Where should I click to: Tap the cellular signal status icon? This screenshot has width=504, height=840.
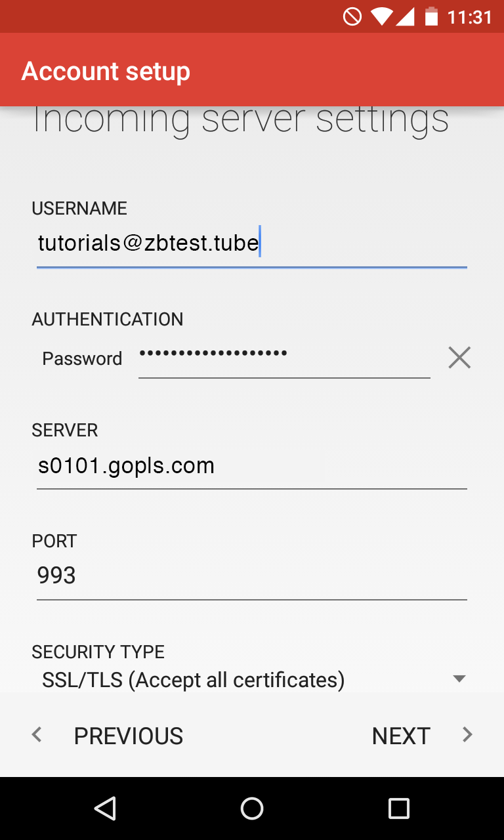[405, 16]
